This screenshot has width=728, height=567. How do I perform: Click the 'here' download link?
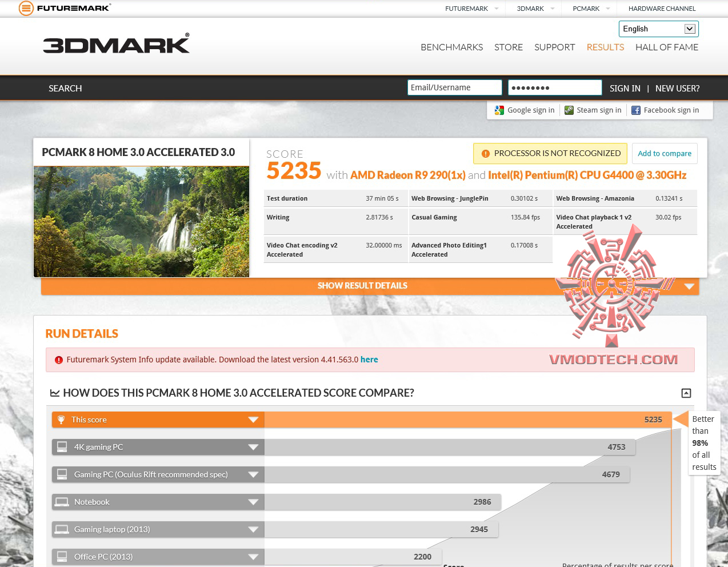point(369,360)
